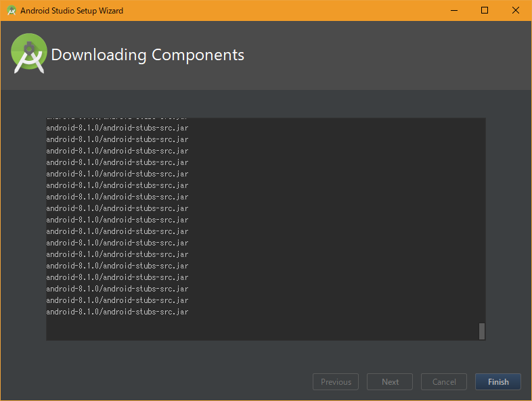532x401 pixels.
Task: Click the empty orange title bar area
Action: coord(284,10)
